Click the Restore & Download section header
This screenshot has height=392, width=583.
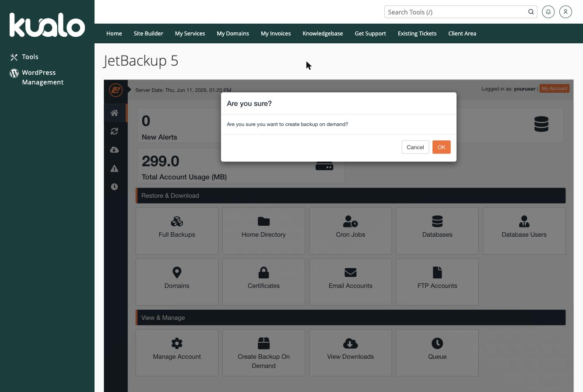point(351,196)
